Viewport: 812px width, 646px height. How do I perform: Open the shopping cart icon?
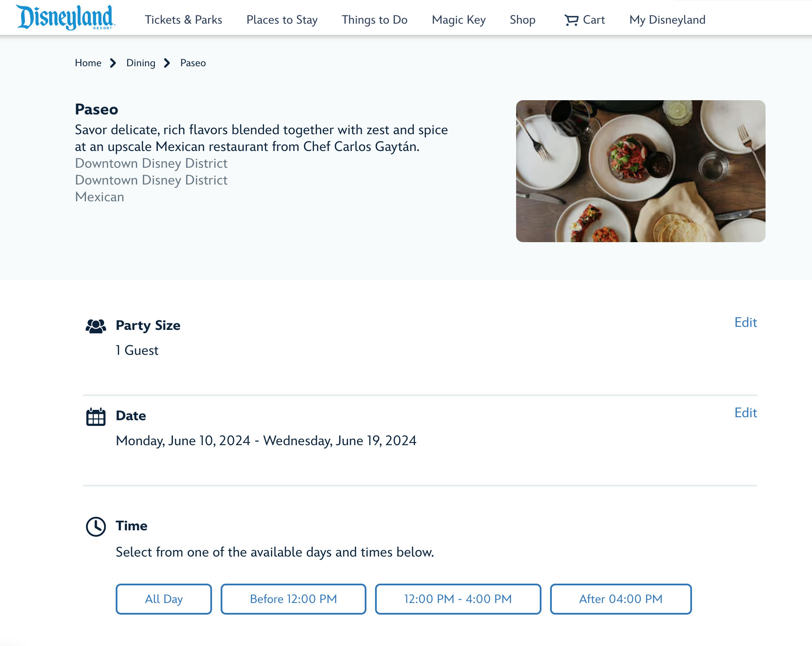[x=571, y=20]
